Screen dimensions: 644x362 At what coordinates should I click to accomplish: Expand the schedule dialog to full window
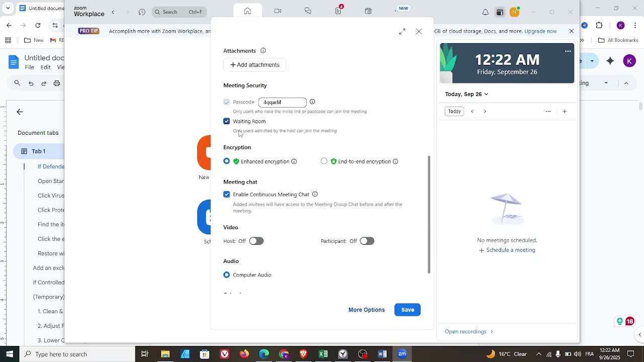[402, 32]
